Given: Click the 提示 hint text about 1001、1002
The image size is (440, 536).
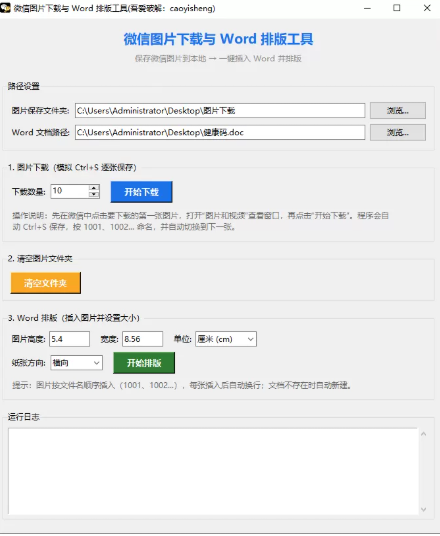Looking at the screenshot, I should point(182,385).
